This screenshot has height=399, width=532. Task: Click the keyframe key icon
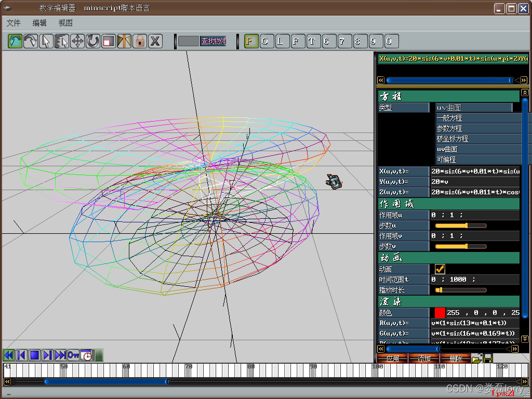73,355
